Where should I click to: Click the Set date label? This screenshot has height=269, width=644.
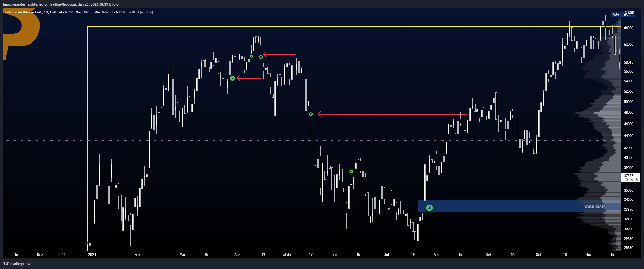[x=489, y=255]
